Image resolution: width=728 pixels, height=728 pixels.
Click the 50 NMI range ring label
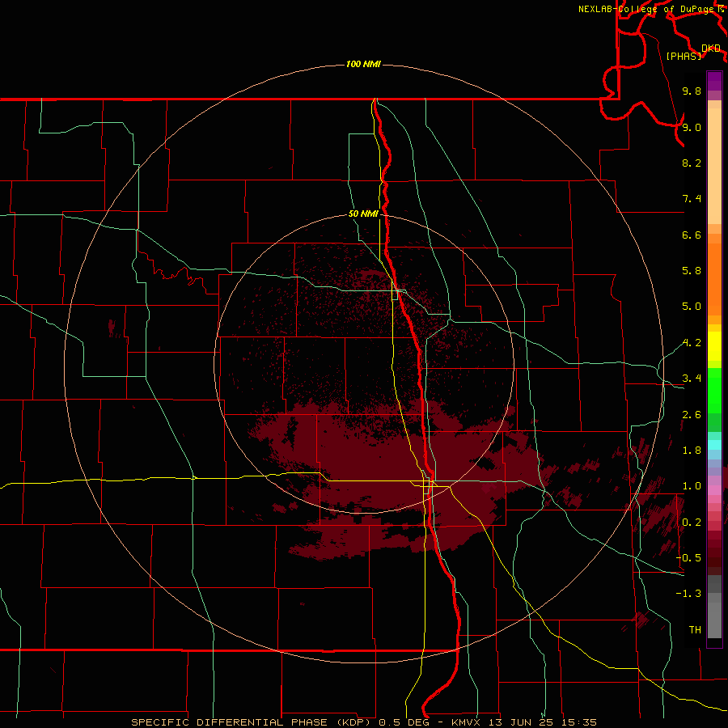[x=363, y=214]
